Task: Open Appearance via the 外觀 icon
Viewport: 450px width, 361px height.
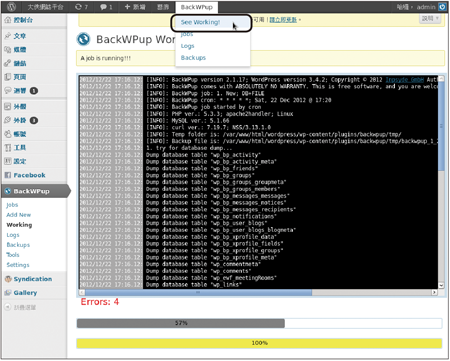Action: pyautogui.click(x=8, y=106)
